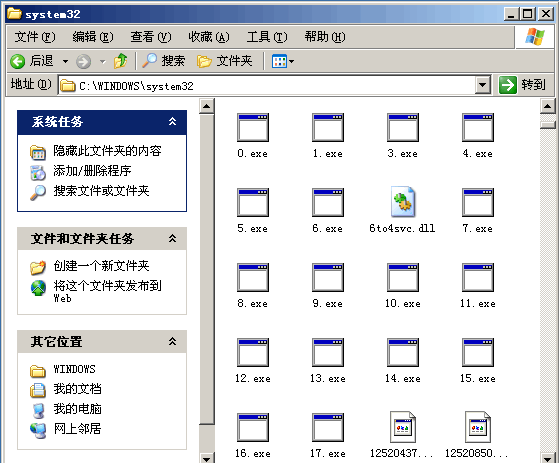Open 我的文档 link
The width and height of the screenshot is (559, 463).
coord(77,389)
